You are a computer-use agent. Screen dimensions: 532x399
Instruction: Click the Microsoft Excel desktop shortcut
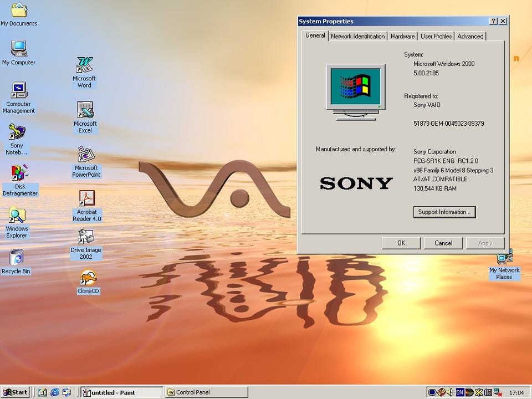(85, 117)
